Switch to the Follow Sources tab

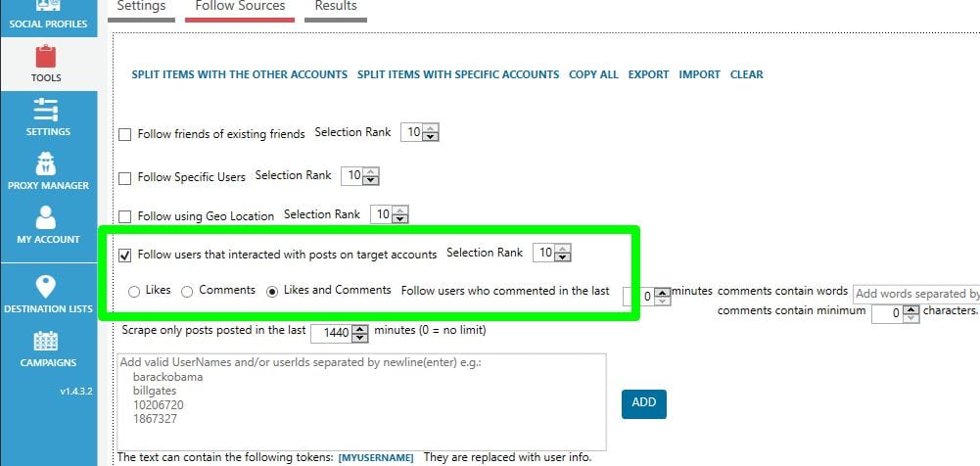[x=240, y=8]
